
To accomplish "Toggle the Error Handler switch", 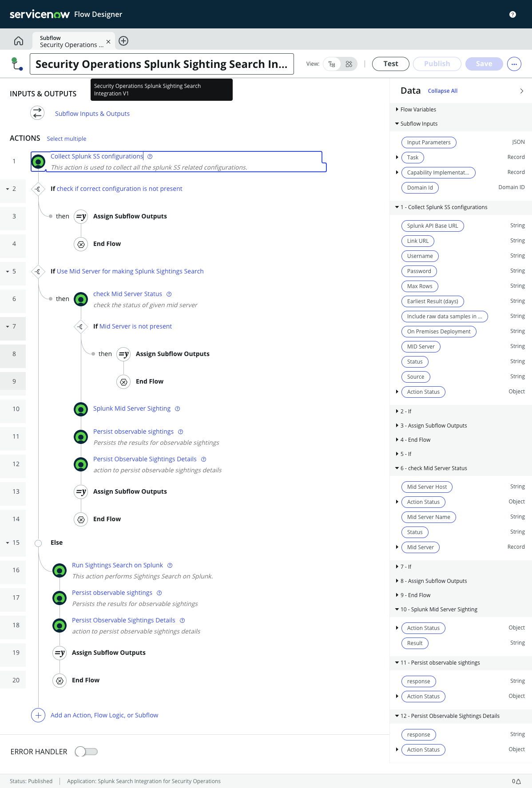I will (86, 751).
